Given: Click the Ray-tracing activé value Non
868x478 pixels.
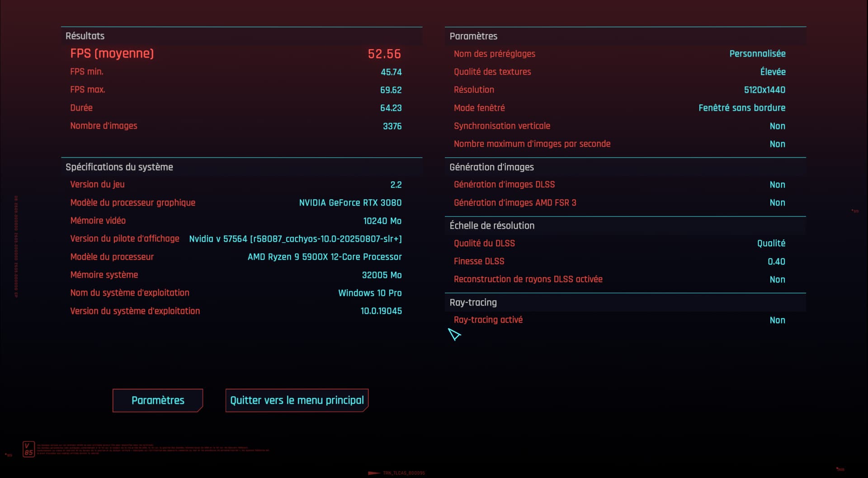Looking at the screenshot, I should [777, 320].
